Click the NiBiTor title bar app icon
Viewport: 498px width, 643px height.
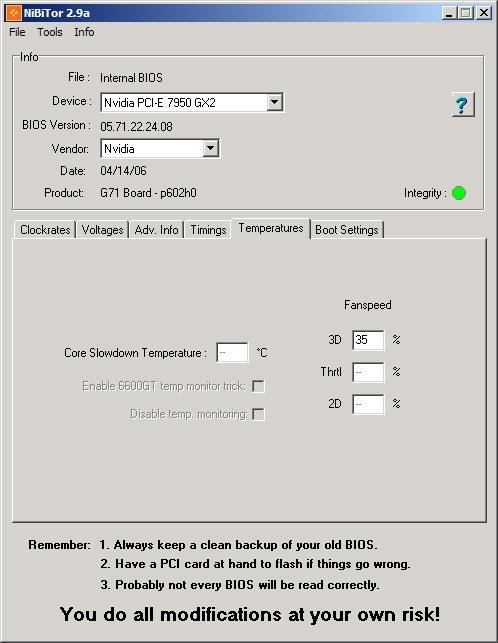coord(13,13)
